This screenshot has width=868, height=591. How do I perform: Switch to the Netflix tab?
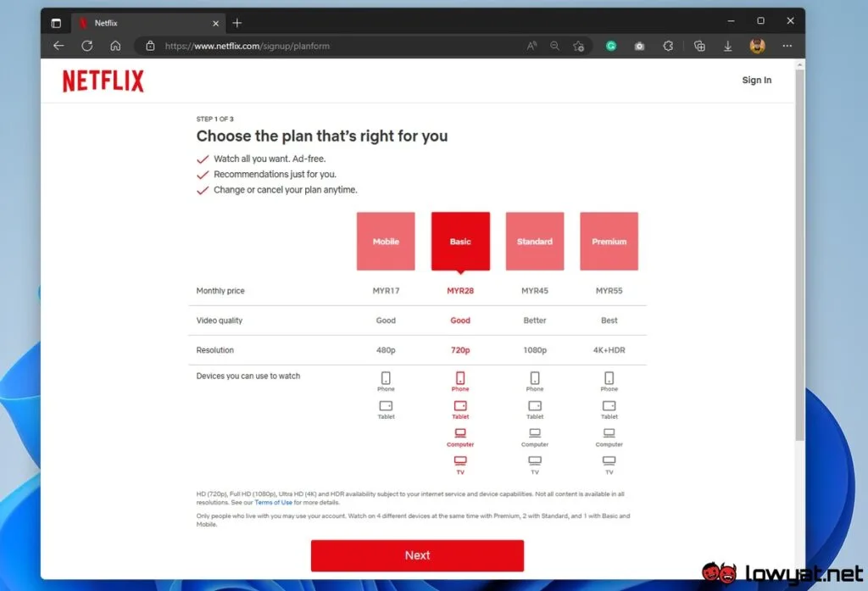click(x=148, y=23)
